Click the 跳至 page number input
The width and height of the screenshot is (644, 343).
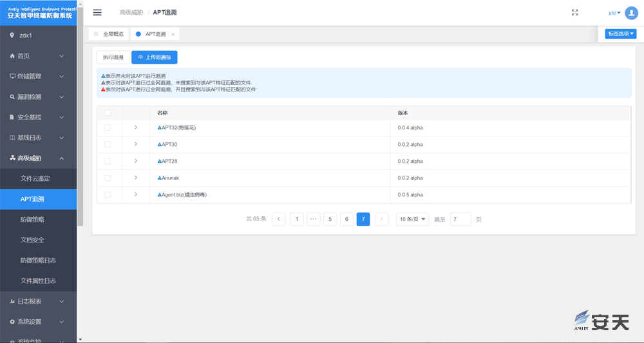460,219
